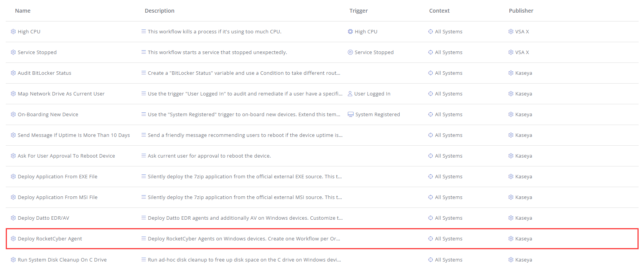Viewport: 644px width, 278px height.
Task: Click the context target icon in On-Boarding row
Action: tap(430, 114)
